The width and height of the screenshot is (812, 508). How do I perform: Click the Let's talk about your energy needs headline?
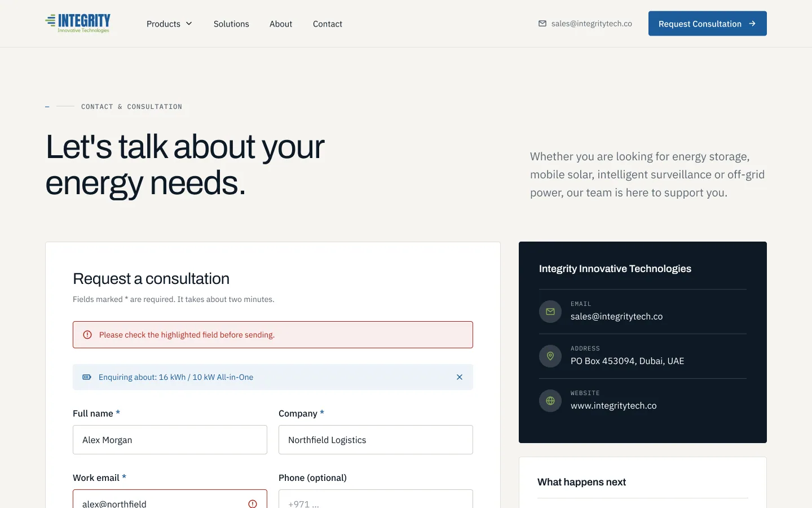point(185,165)
